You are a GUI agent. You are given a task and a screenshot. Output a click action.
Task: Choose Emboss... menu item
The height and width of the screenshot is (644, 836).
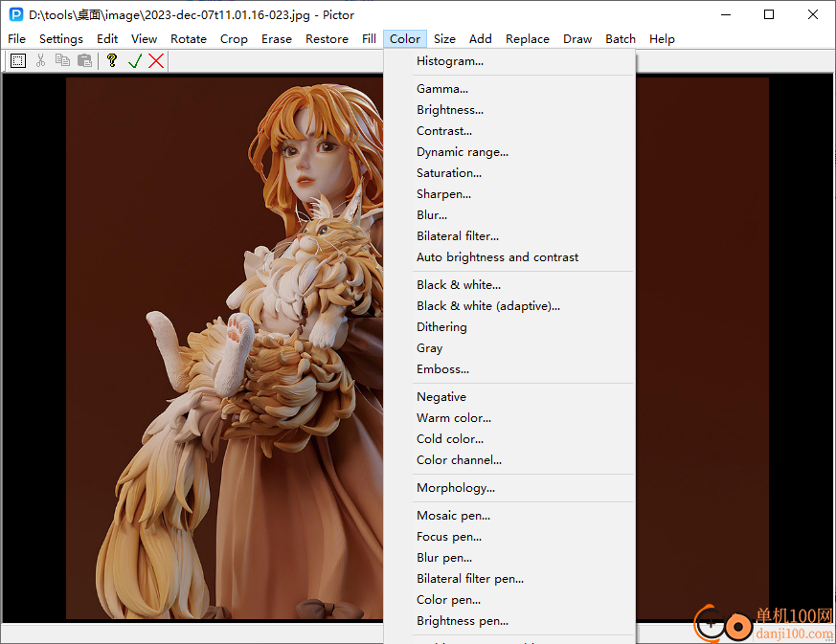[x=509, y=369]
